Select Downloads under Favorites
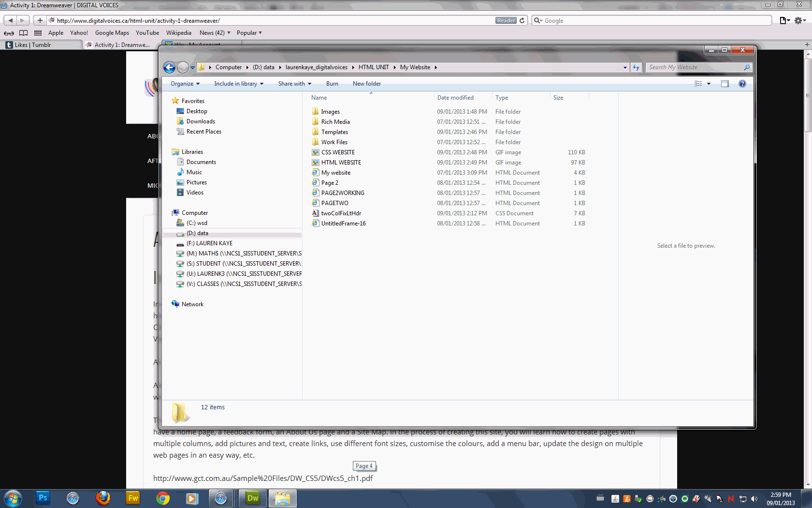The image size is (812, 508). [201, 121]
